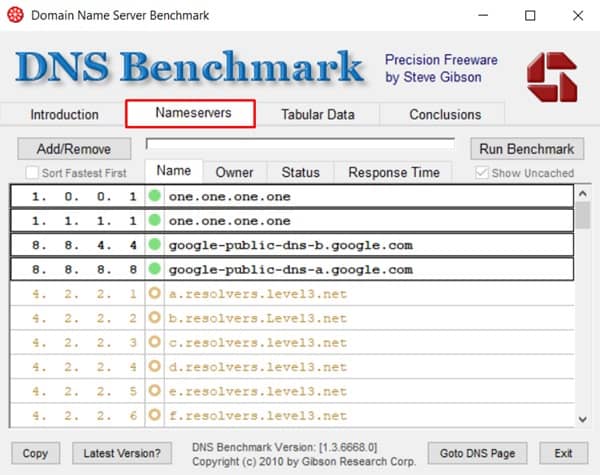Viewport: 600px width, 475px height.
Task: Click hollow status ring for c.resolvers.level3.net
Action: [x=155, y=342]
